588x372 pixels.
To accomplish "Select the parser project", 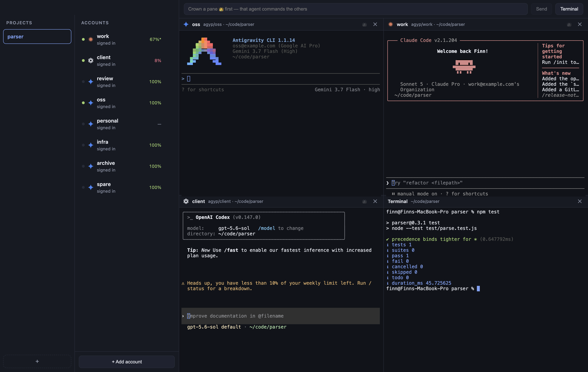I will [x=37, y=37].
